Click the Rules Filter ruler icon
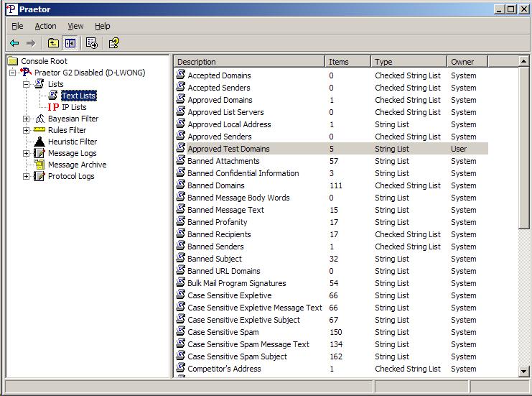 tap(39, 130)
